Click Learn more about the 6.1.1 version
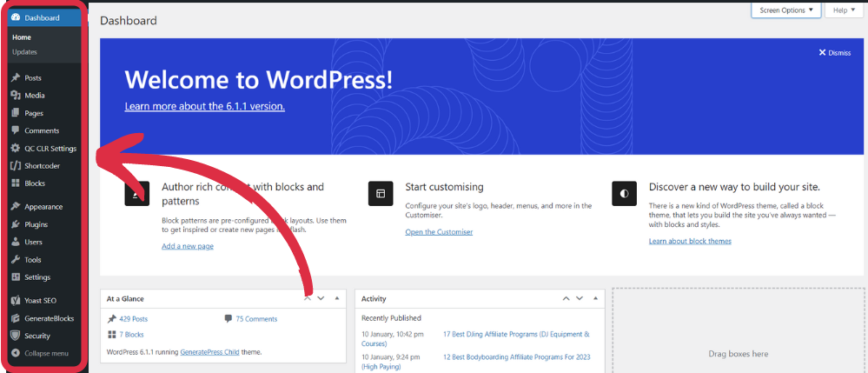This screenshot has height=373, width=868. pos(205,106)
